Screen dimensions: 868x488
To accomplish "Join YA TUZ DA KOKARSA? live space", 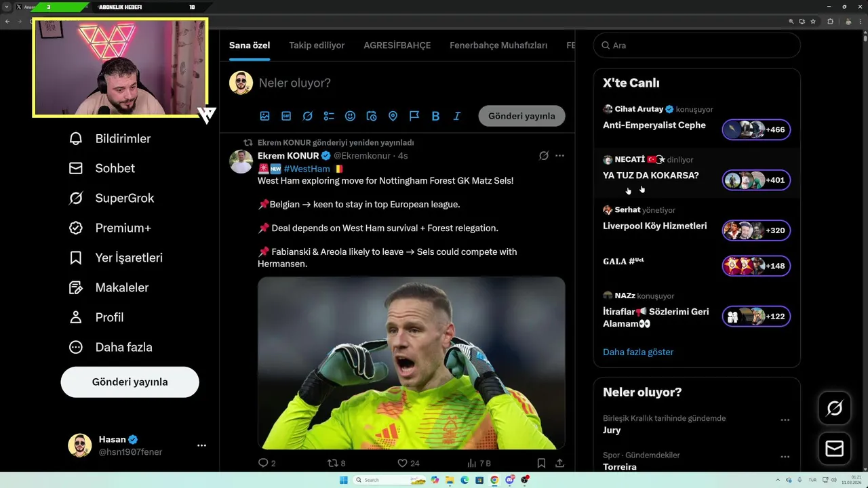I will (x=756, y=180).
